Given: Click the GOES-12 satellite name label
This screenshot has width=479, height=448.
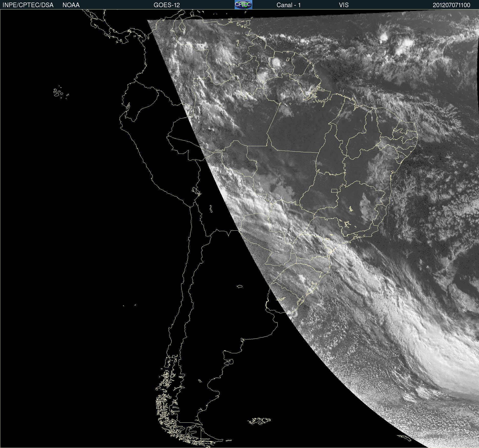Looking at the screenshot, I should point(167,5).
